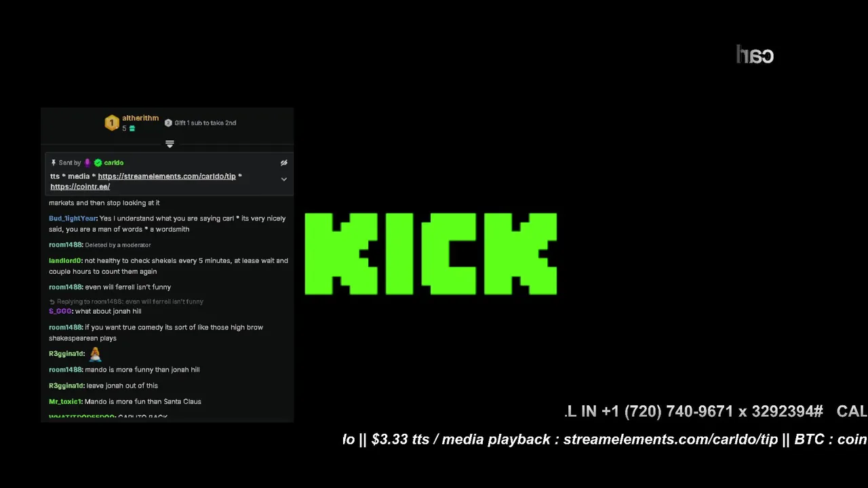Open the https://cointr.ee/ link
This screenshot has height=488, width=868.
80,186
